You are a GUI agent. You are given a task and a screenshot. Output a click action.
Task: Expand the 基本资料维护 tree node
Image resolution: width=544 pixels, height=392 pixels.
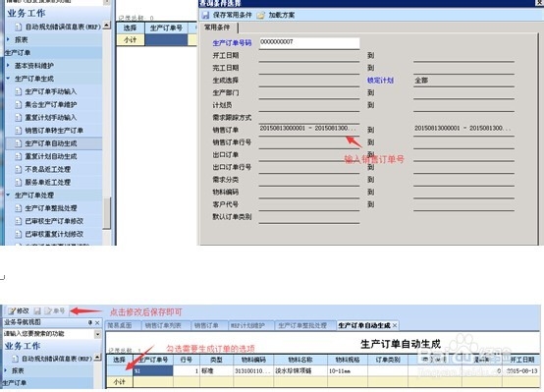[x=8, y=65]
